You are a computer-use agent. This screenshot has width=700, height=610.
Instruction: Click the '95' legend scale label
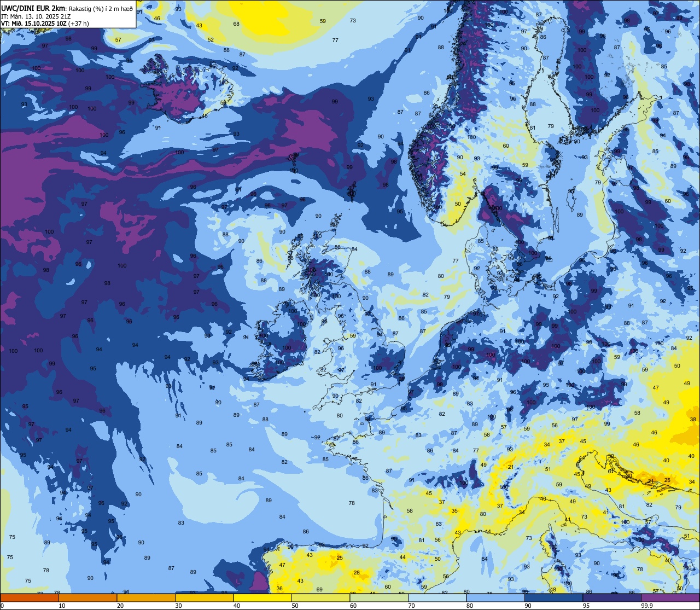pyautogui.click(x=586, y=606)
